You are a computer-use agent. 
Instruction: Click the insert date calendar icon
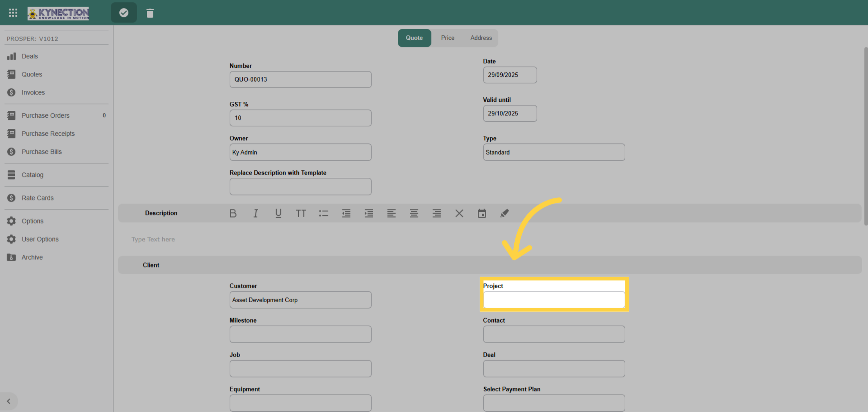(x=482, y=213)
